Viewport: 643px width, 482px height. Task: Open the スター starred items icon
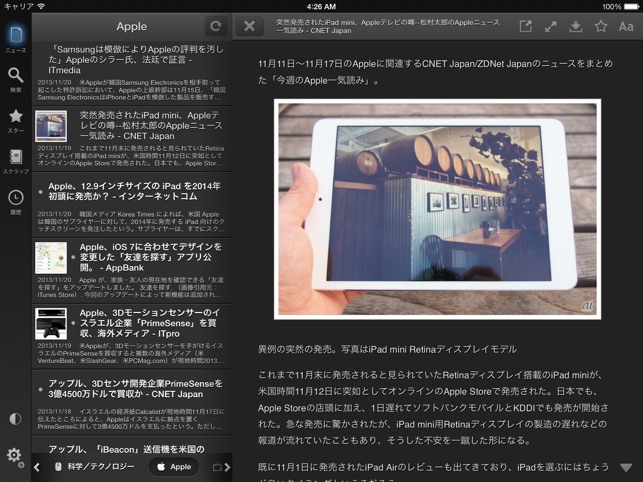click(x=16, y=120)
